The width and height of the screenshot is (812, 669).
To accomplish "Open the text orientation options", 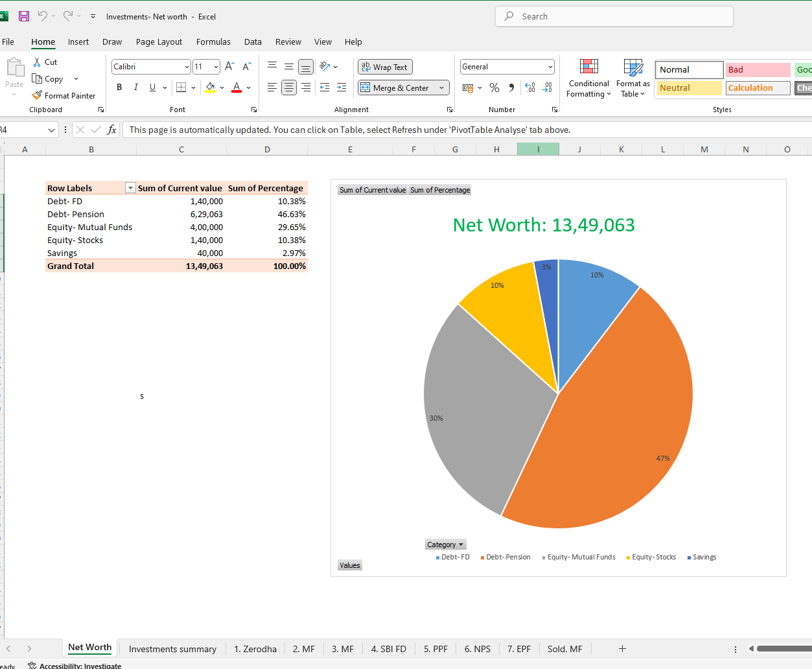I will coord(328,66).
